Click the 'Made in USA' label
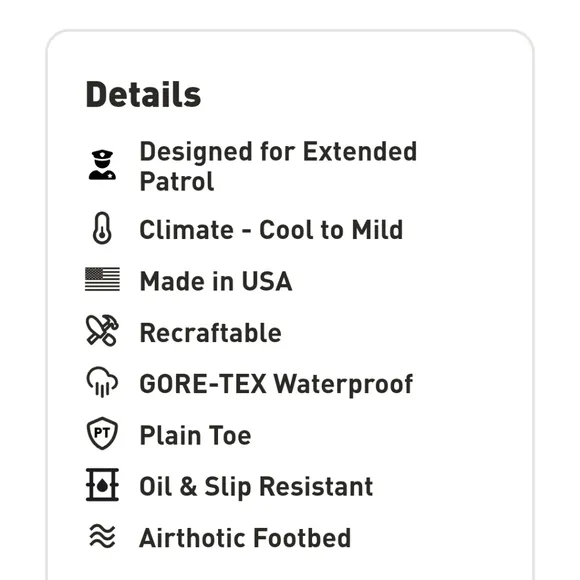The image size is (580, 580). point(216,281)
